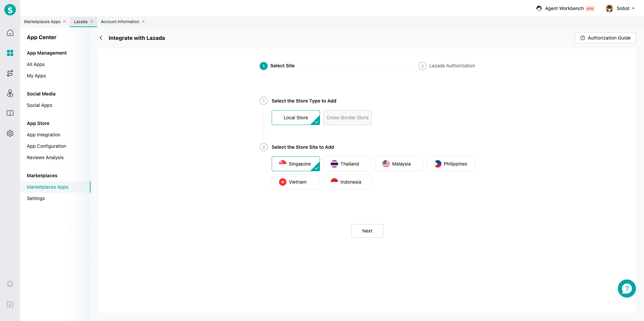Click the routing flow sidebar icon
Image resolution: width=644 pixels, height=321 pixels.
10,73
